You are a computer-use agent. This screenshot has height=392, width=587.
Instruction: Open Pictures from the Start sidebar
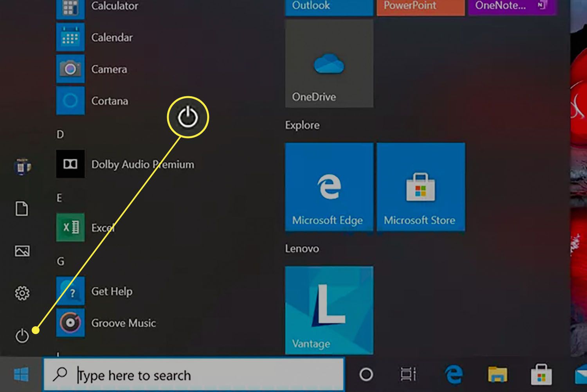coord(22,251)
